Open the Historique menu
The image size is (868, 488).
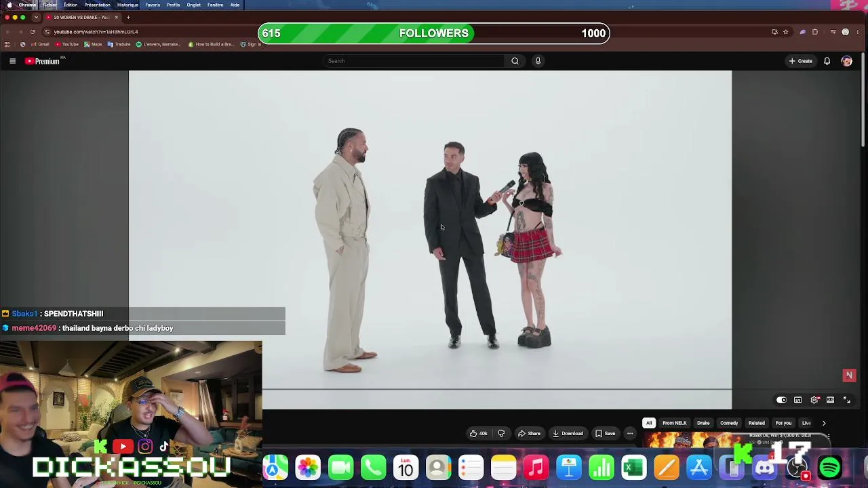coord(127,5)
